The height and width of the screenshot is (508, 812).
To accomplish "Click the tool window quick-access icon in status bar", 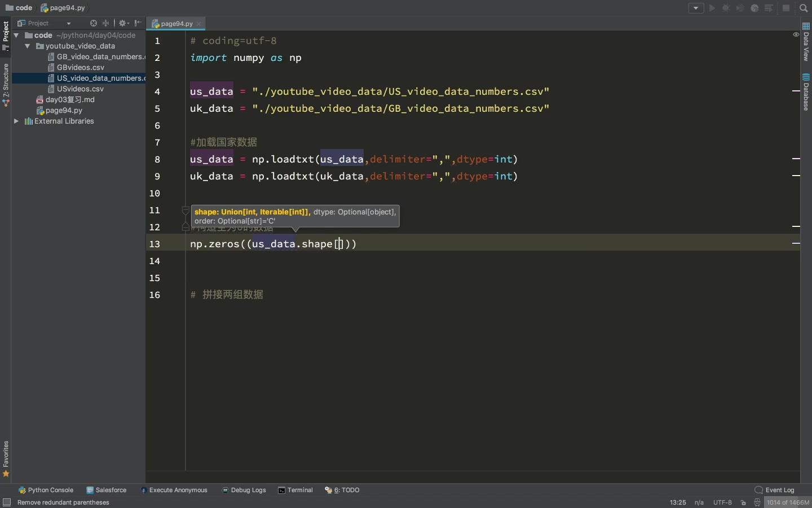I will coord(7,502).
